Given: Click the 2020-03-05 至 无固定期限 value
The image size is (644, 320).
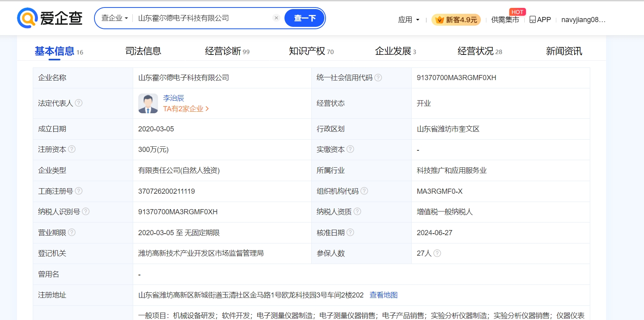Looking at the screenshot, I should [x=179, y=233].
